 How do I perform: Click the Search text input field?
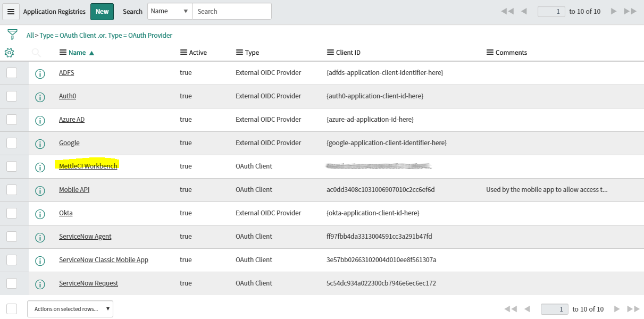(231, 11)
